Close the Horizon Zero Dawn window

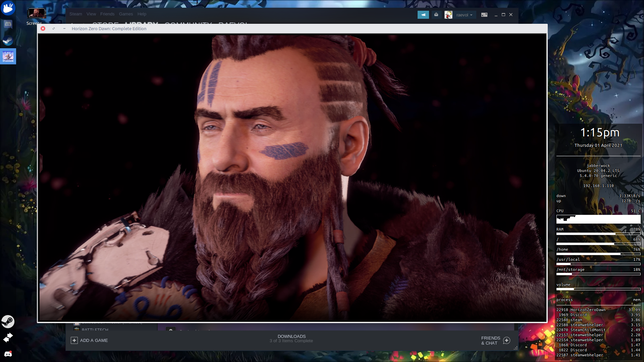click(43, 28)
